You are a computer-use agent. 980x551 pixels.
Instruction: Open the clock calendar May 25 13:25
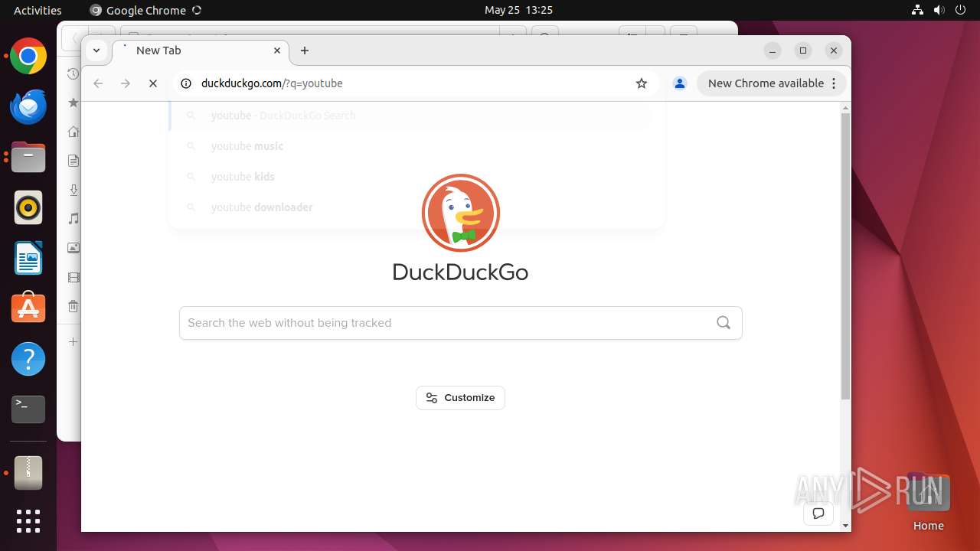click(x=518, y=10)
